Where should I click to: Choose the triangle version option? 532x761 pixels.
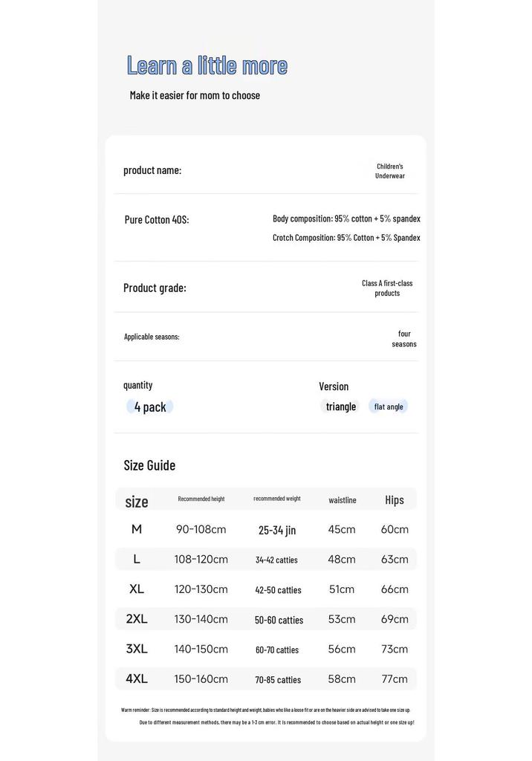click(341, 407)
